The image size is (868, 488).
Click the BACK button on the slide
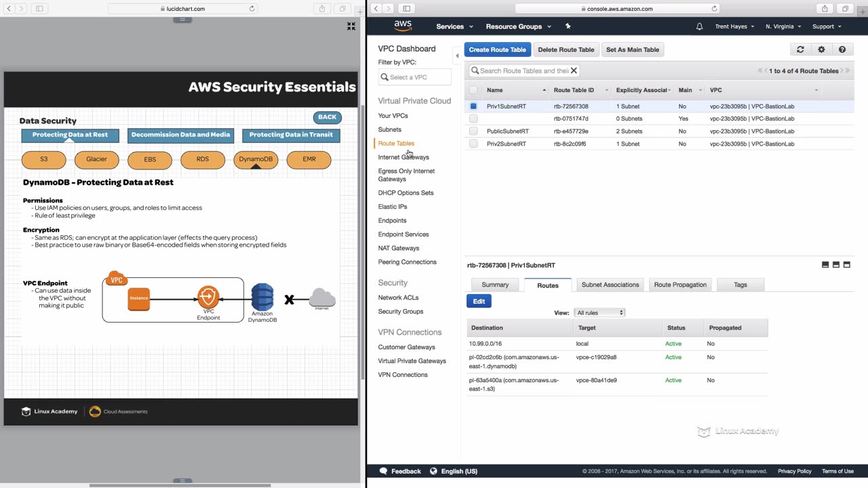pos(327,117)
